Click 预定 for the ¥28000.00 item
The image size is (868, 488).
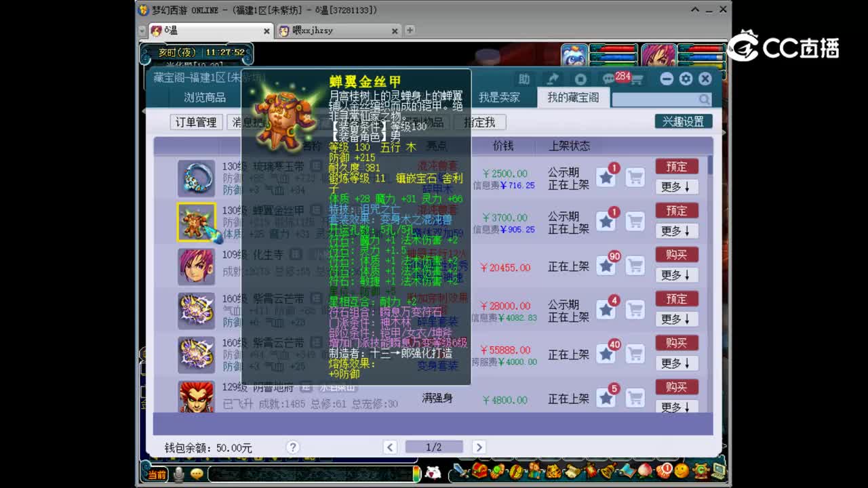pos(677,299)
